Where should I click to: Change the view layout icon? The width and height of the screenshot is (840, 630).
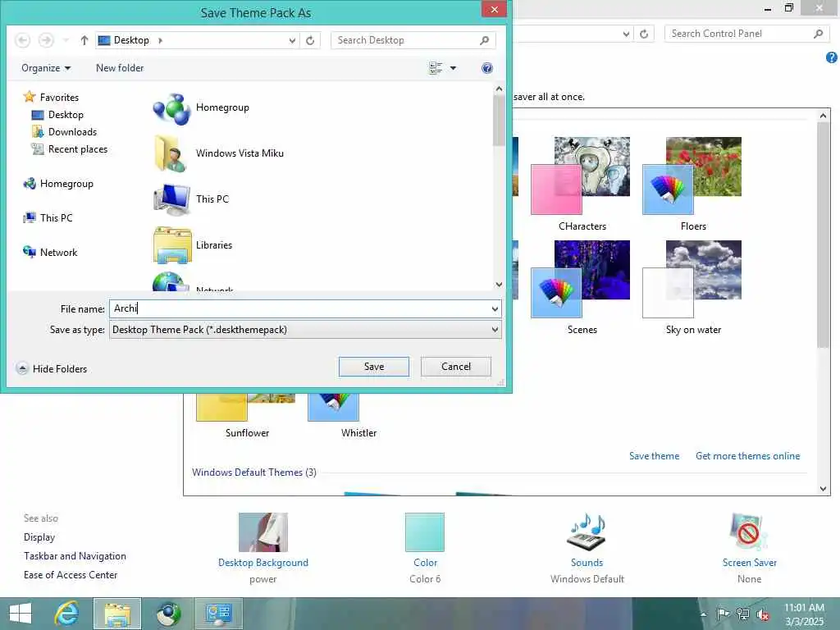point(436,68)
